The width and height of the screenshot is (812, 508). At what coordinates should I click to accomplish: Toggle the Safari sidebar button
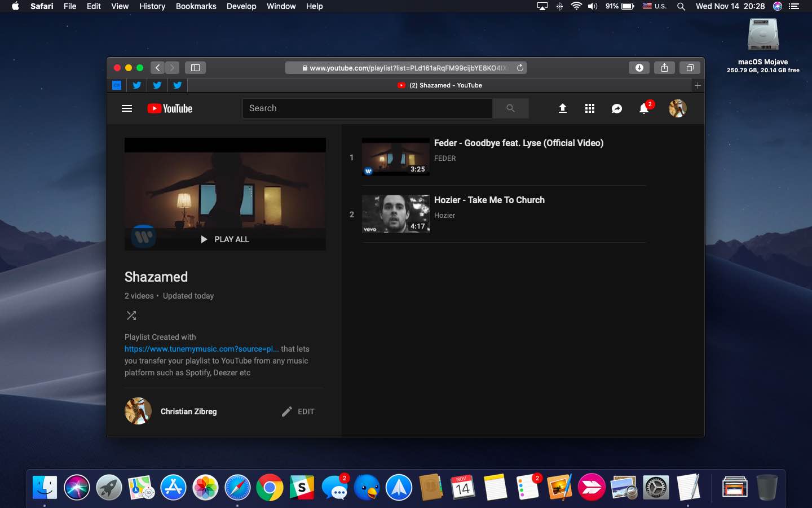(196, 68)
